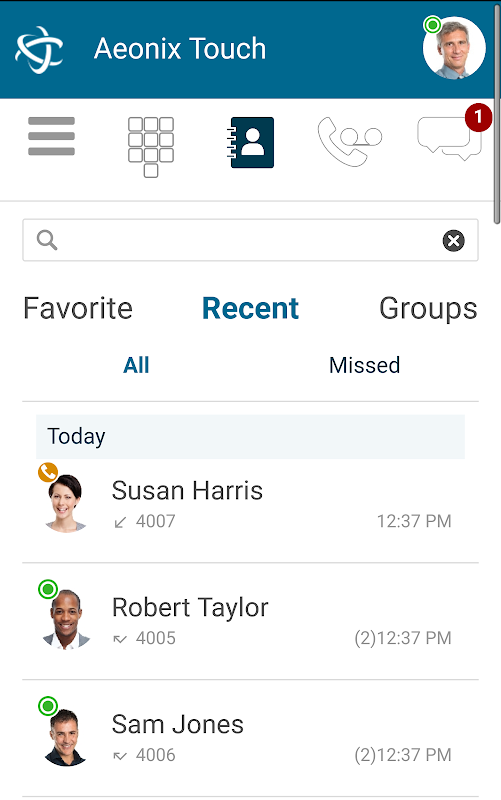Select the Sam Jones name

pos(178,724)
